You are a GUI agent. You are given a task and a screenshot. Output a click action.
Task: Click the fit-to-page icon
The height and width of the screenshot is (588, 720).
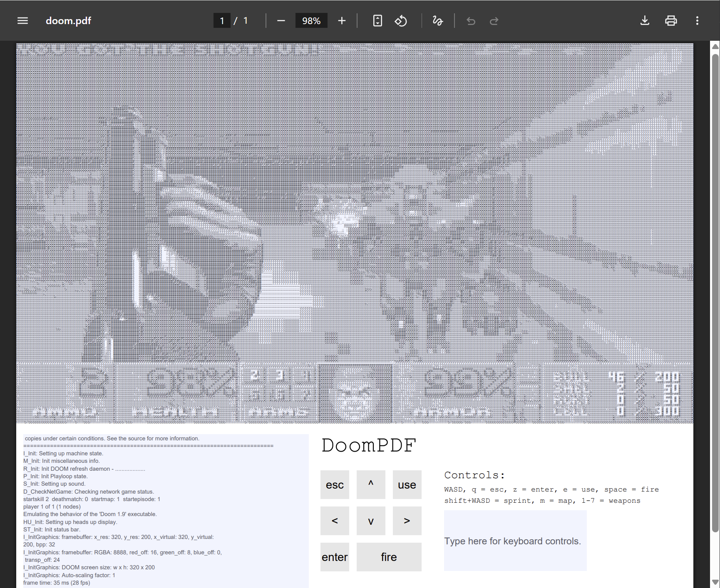coord(377,20)
